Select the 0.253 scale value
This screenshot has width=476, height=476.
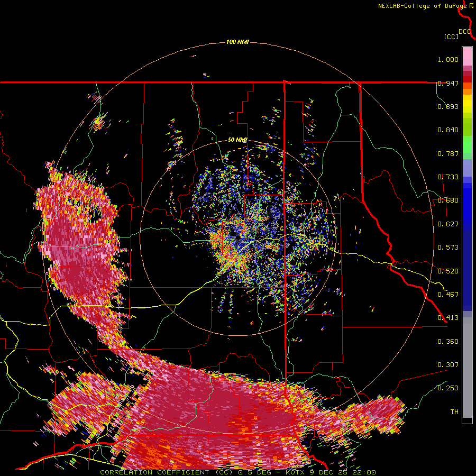[448, 388]
